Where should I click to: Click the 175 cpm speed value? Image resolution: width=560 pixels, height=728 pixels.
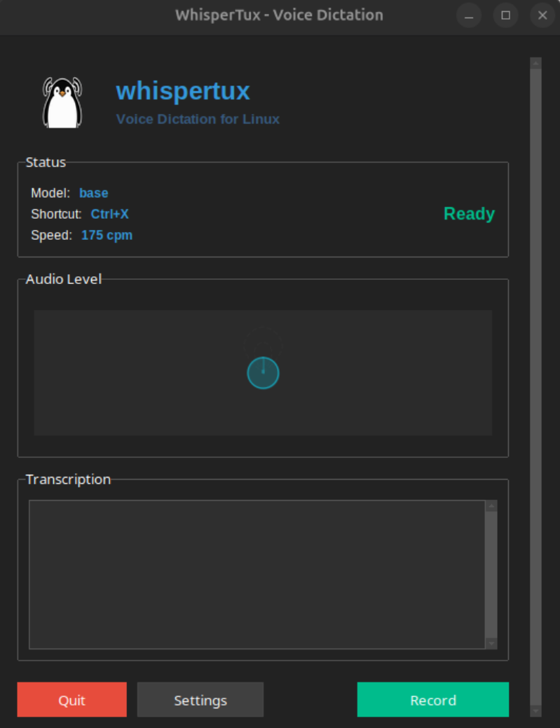107,235
